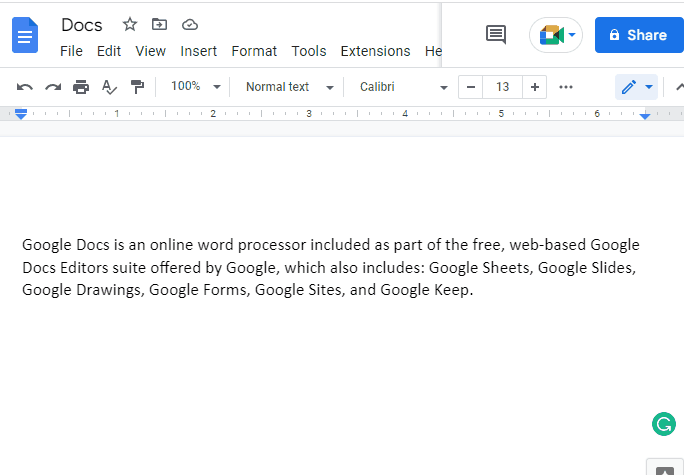Click 'Google Keep' in the last line
Viewport: 684px width, 475px height.
[x=424, y=290]
